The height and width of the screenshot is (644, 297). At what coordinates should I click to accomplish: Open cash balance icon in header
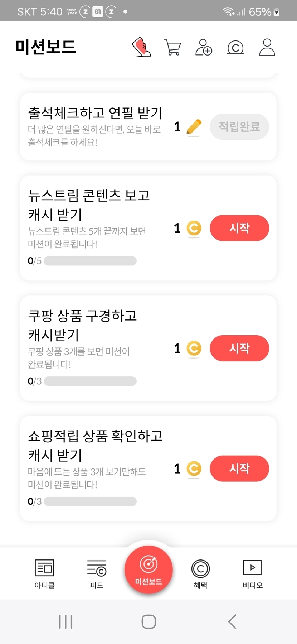tap(235, 48)
